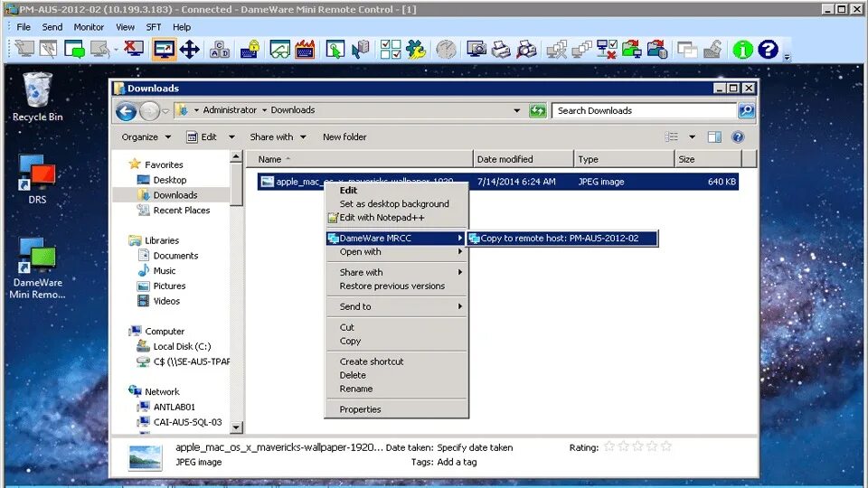This screenshot has width=868, height=488.
Task: Click the Search Downloads field
Action: click(645, 110)
